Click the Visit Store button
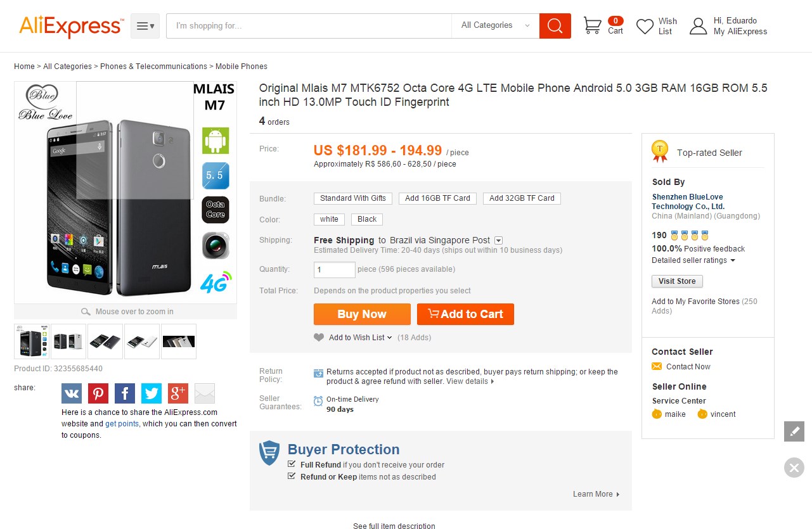The width and height of the screenshot is (812, 529). point(677,281)
